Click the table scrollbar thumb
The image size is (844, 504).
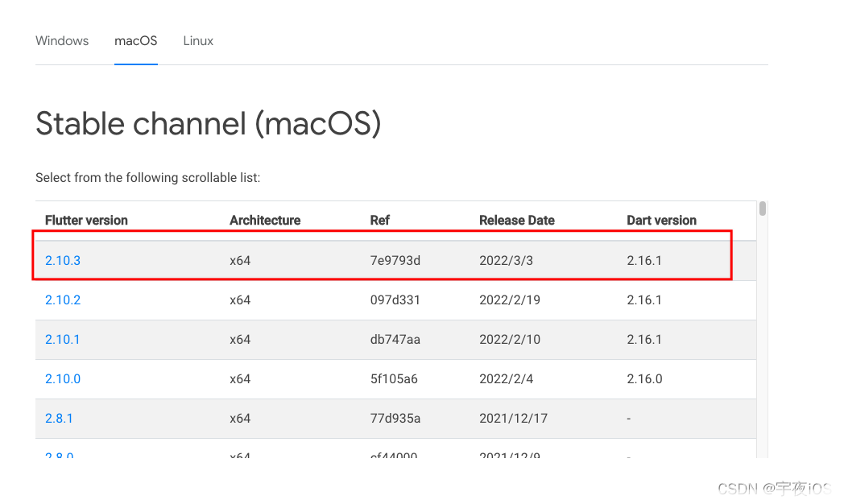762,209
